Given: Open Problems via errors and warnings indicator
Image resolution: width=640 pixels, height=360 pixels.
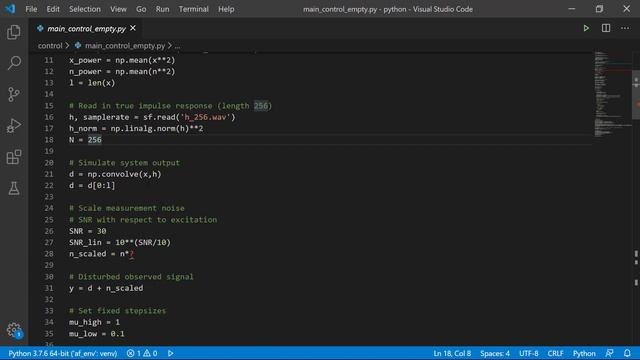Looking at the screenshot, I should pyautogui.click(x=142, y=353).
